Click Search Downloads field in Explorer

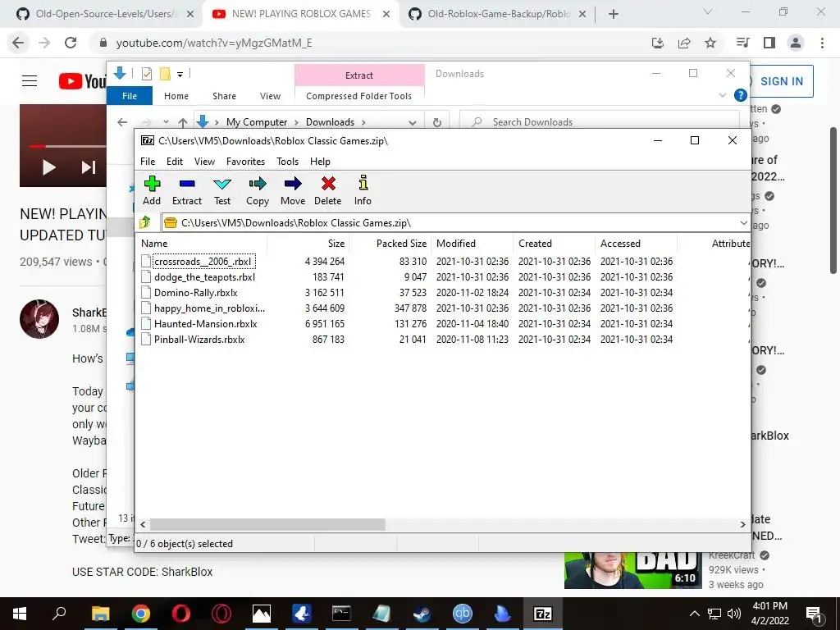pos(600,121)
